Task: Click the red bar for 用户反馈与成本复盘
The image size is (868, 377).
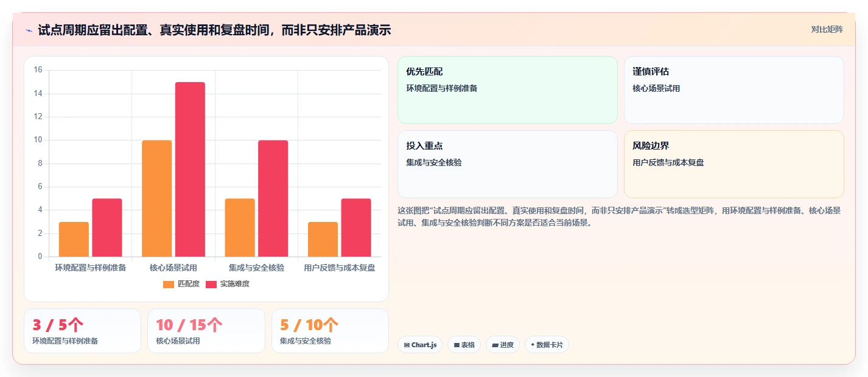Action: [x=356, y=228]
